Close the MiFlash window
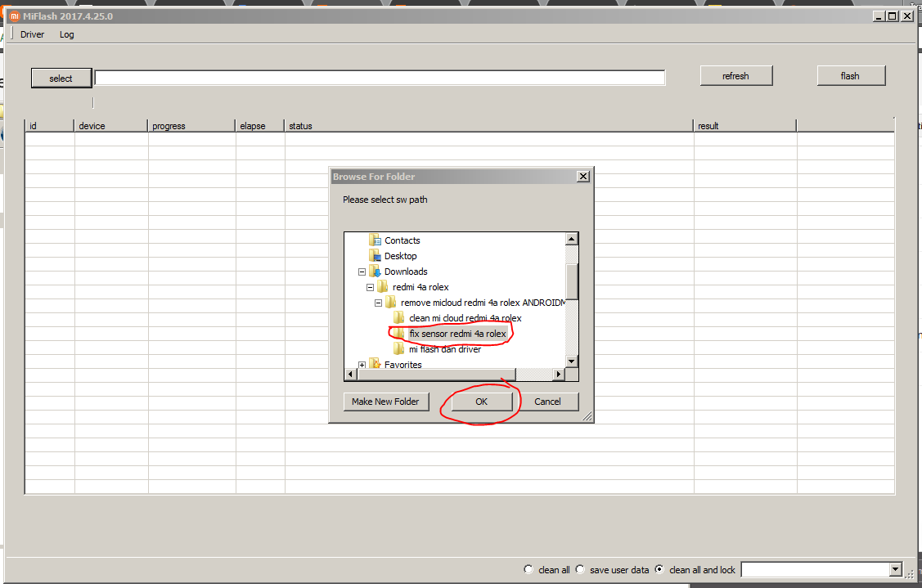The image size is (922, 588). point(907,16)
